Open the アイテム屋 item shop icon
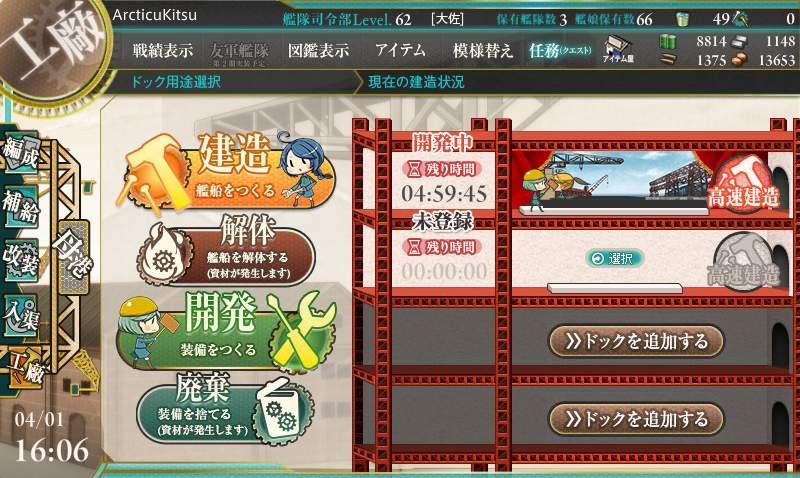The height and width of the screenshot is (478, 800). [618, 49]
